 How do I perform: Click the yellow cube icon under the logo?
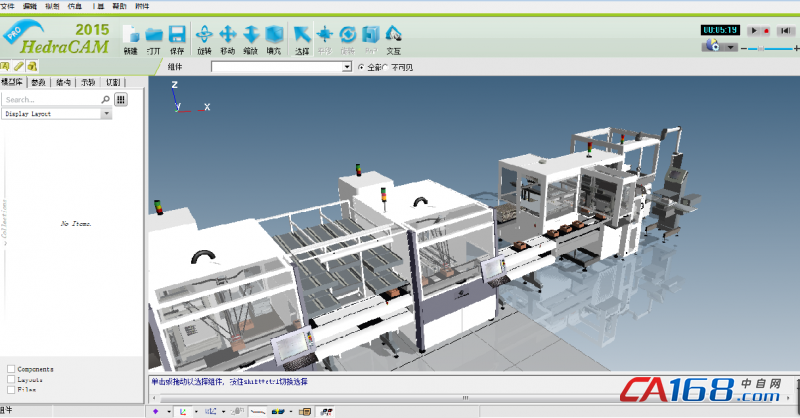pos(32,66)
